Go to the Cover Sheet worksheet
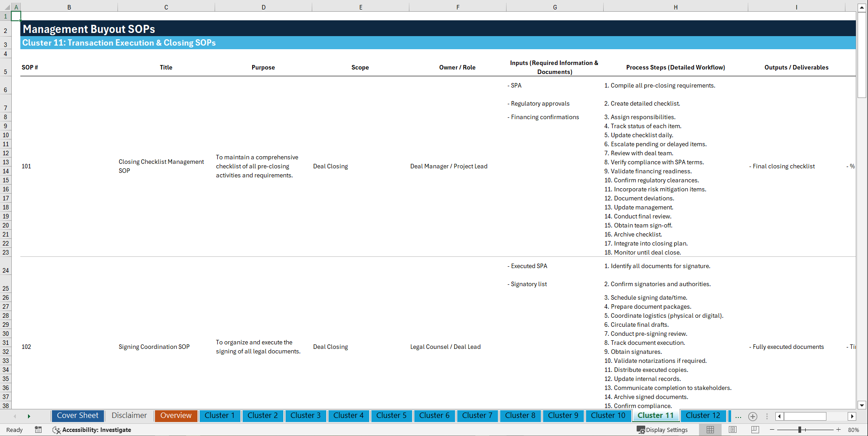The height and width of the screenshot is (436, 868). click(77, 416)
